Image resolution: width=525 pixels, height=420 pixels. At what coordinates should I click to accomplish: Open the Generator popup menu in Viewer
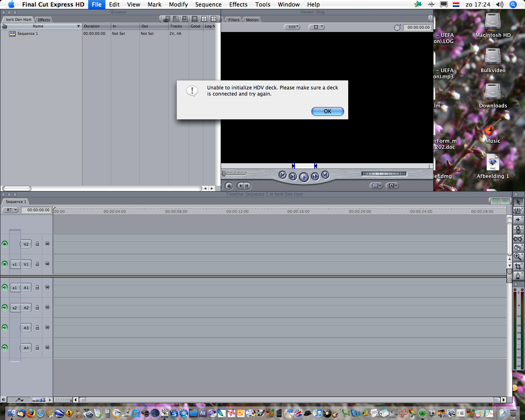392,186
